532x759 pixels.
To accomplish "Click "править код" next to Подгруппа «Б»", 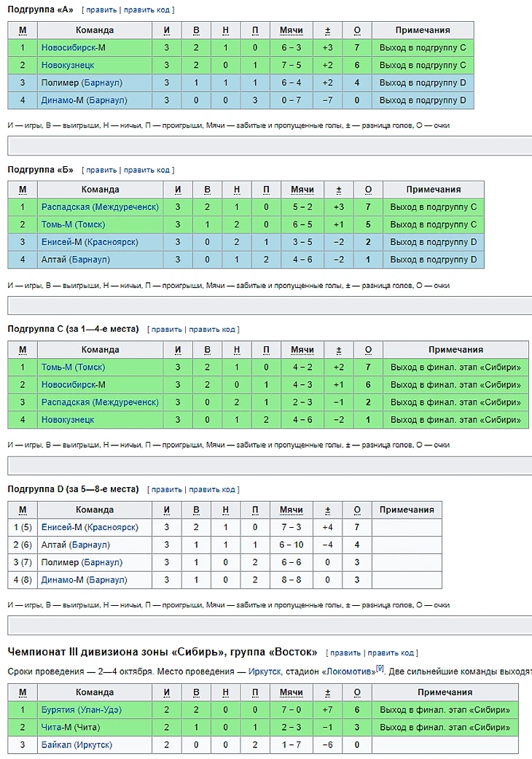I will pos(146,170).
